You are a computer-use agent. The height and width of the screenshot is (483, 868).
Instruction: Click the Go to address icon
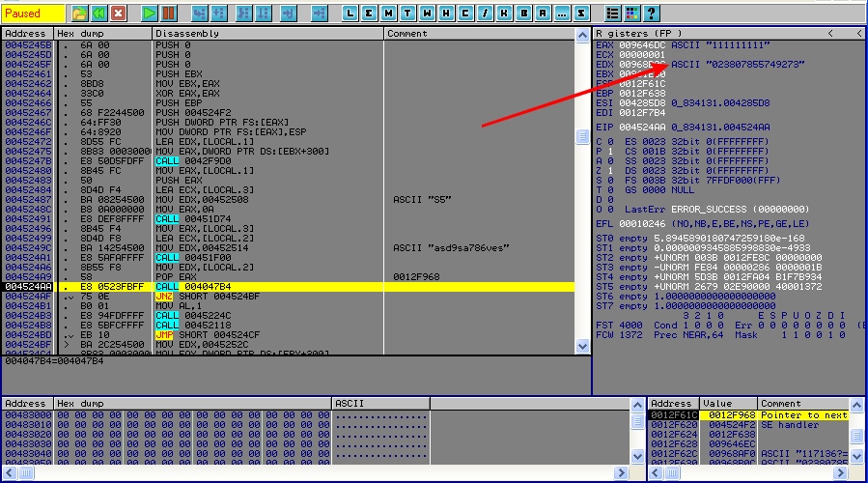(319, 13)
